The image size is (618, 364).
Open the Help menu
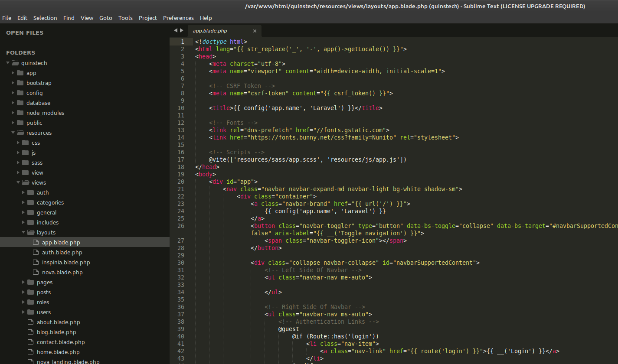point(206,18)
